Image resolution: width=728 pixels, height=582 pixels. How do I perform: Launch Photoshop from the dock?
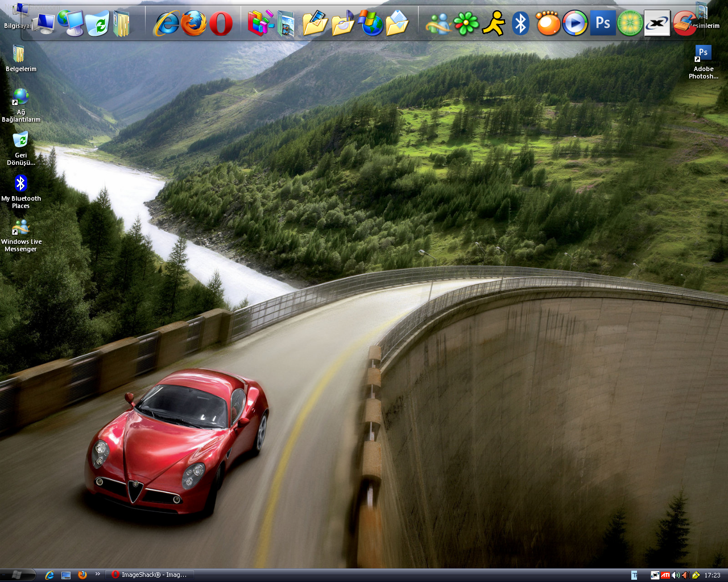point(603,24)
